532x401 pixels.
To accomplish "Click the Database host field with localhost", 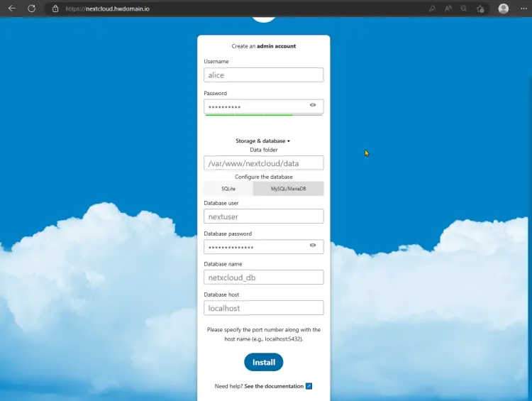I will tap(264, 308).
